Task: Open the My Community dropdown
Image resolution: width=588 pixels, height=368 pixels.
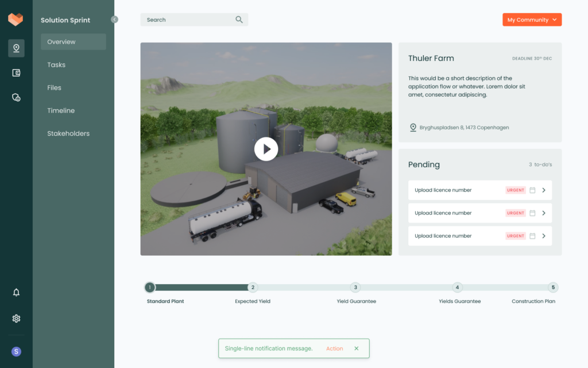Action: click(532, 19)
